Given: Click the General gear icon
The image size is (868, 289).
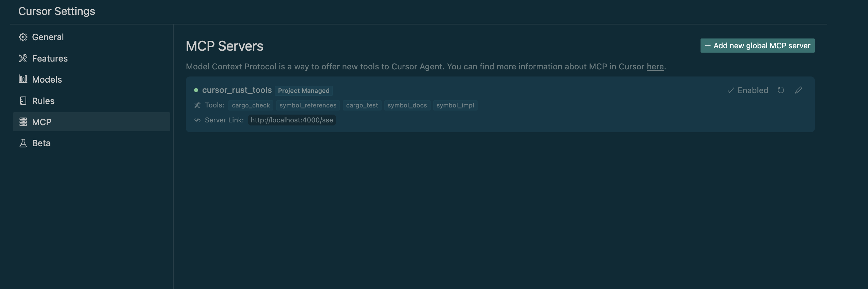Looking at the screenshot, I should (x=23, y=37).
